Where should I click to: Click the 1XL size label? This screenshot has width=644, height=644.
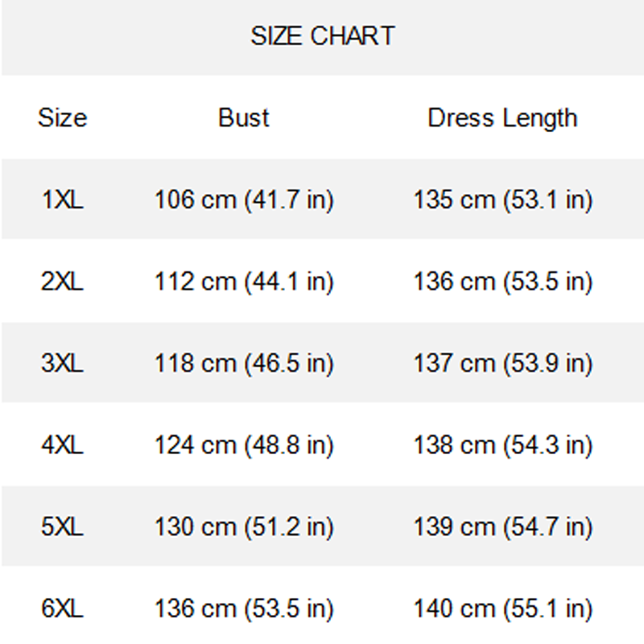62,200
